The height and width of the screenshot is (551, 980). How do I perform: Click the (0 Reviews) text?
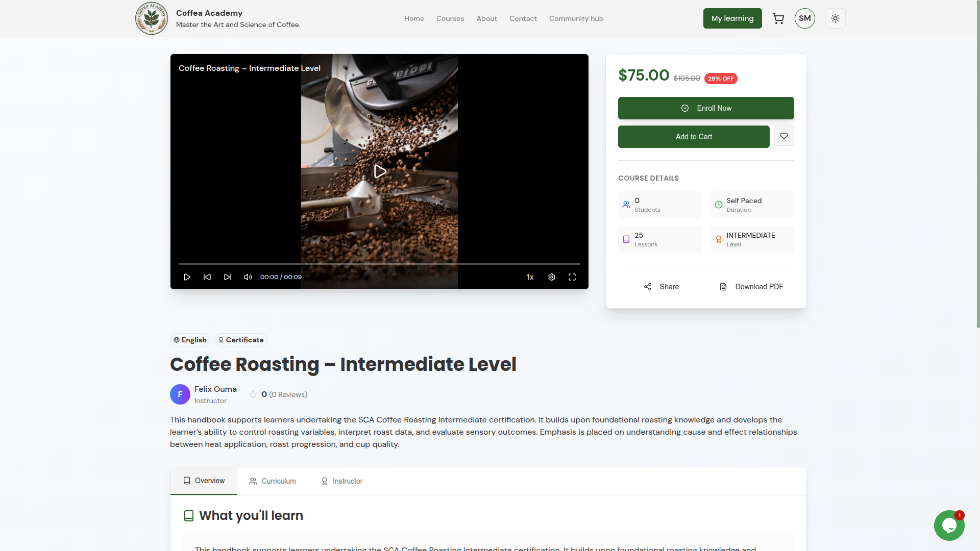[x=288, y=394]
